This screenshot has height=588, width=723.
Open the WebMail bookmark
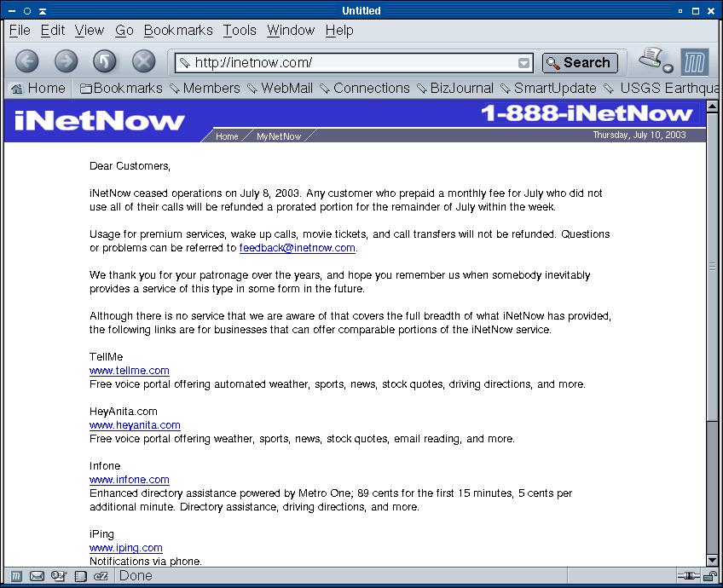(281, 88)
